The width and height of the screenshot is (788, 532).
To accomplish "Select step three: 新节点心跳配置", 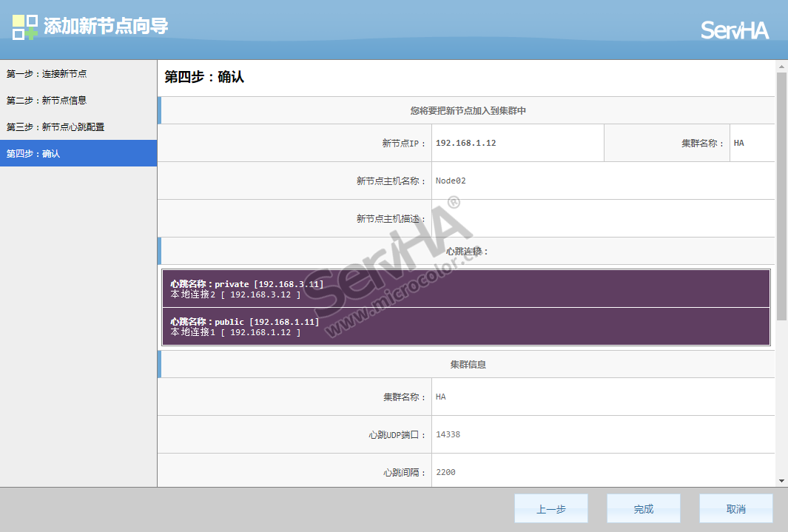I will (56, 127).
